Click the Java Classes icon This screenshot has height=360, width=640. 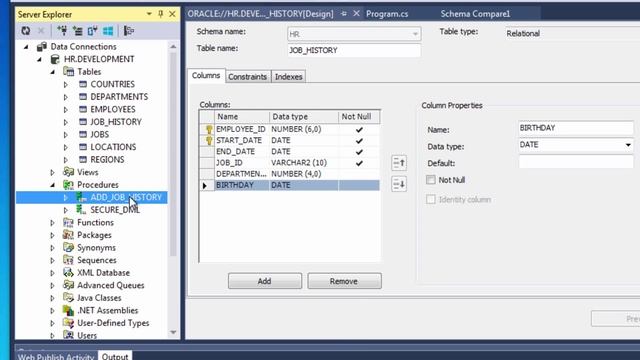[68, 298]
